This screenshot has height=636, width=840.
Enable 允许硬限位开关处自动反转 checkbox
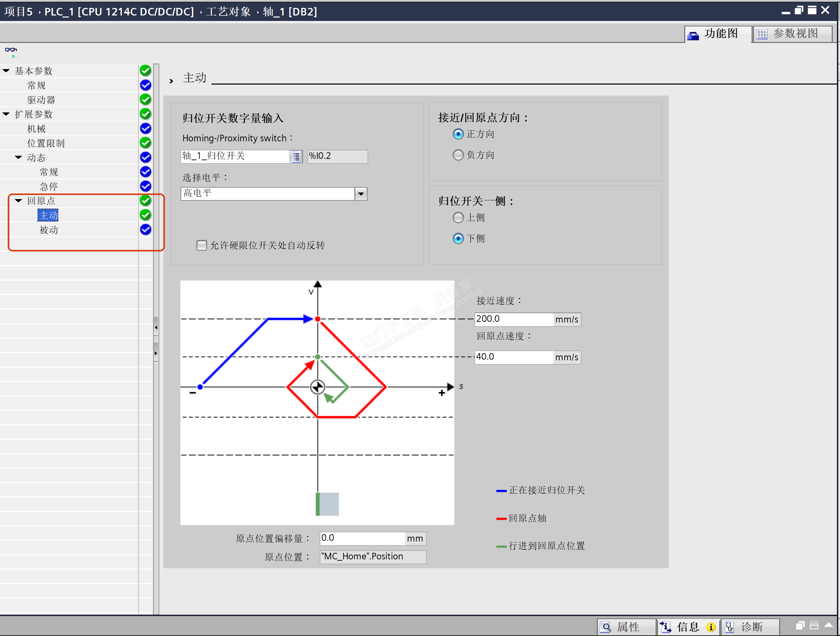(202, 245)
